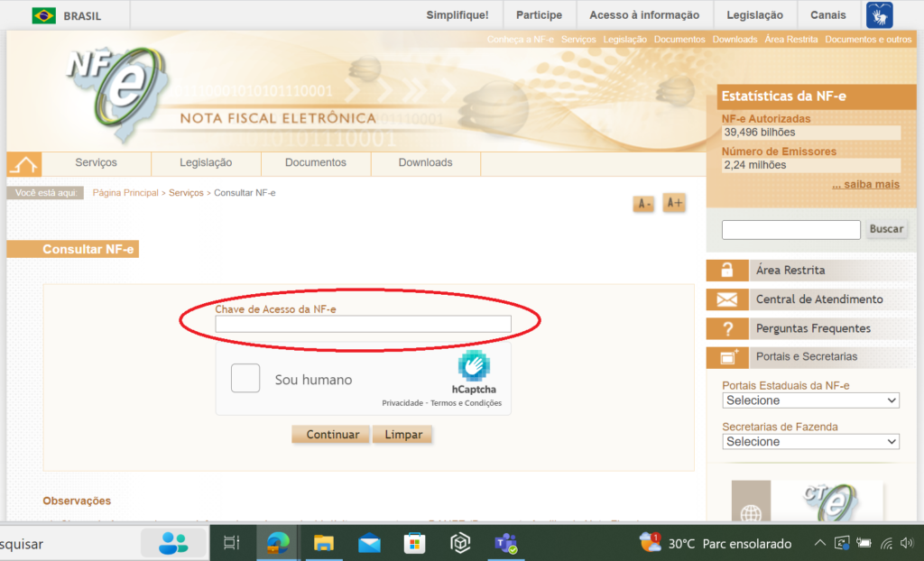The height and width of the screenshot is (561, 924).
Task: Open Microsoft Teams in the taskbar
Action: 505,543
